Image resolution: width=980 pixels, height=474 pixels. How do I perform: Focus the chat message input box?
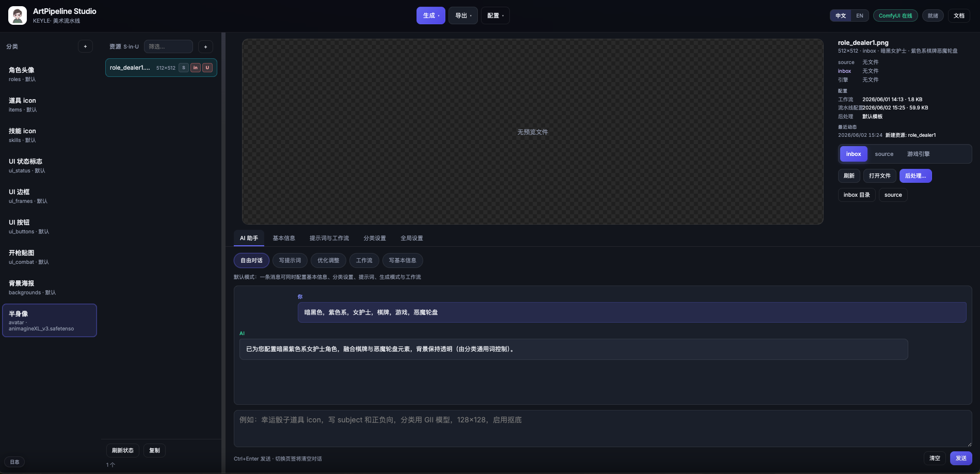click(603, 429)
